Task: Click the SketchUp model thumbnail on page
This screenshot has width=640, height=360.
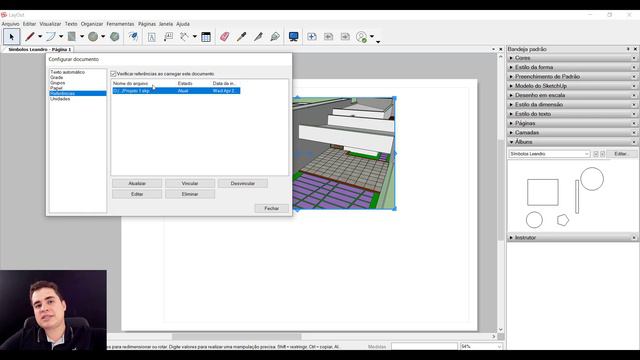Action: click(344, 153)
